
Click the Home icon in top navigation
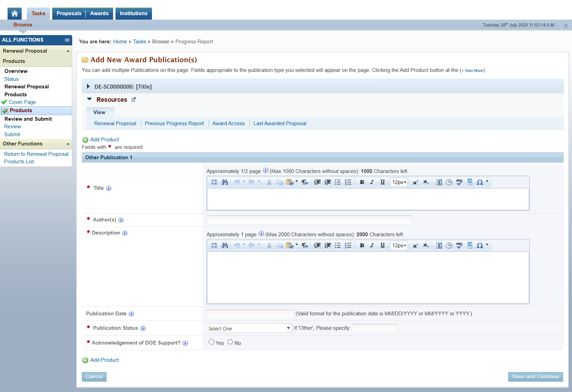pyautogui.click(x=14, y=13)
